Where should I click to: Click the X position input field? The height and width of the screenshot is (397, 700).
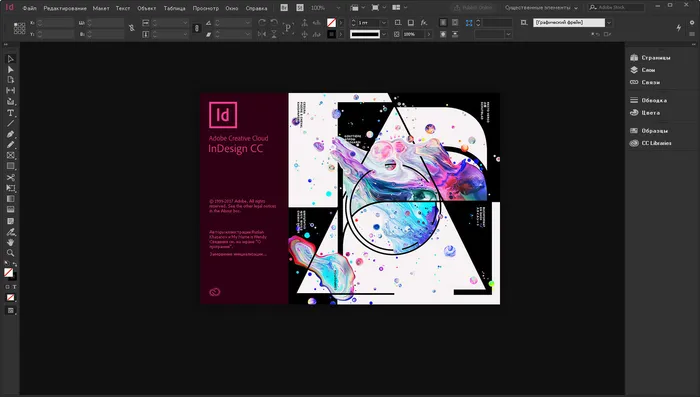(x=58, y=22)
